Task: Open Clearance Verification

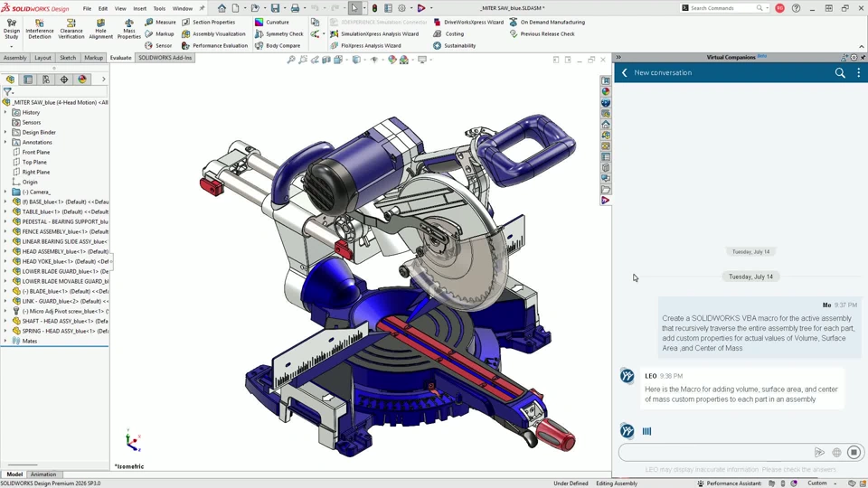Action: coord(71,29)
